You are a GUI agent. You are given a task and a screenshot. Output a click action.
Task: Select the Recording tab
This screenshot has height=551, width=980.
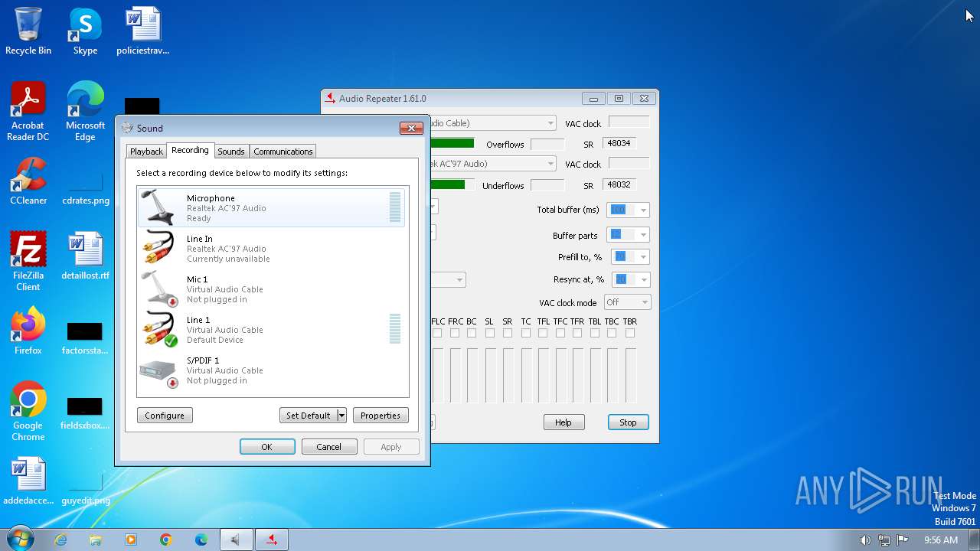[x=190, y=150]
